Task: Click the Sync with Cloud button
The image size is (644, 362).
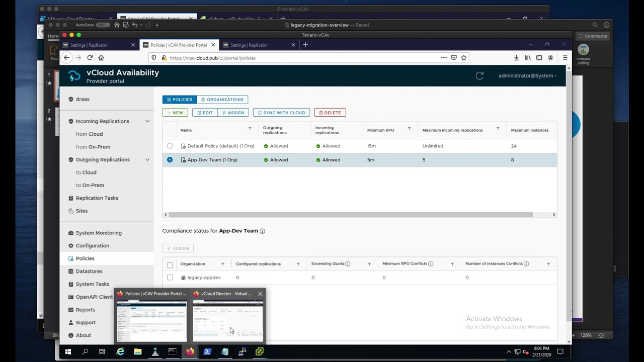Action: (x=281, y=113)
